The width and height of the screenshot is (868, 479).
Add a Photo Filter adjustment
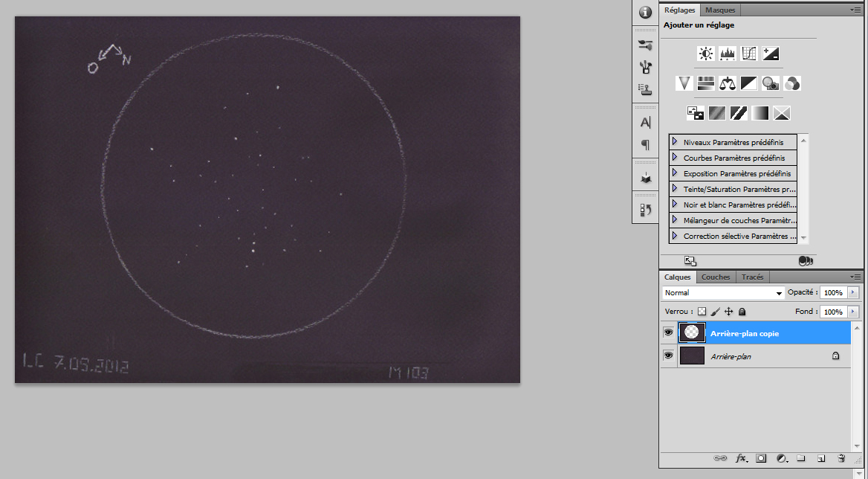(771, 83)
